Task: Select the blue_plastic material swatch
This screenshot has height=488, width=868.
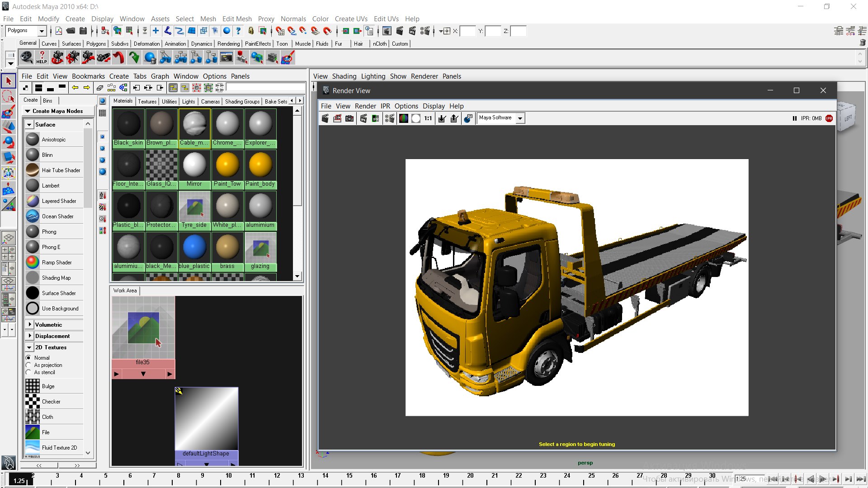Action: (x=194, y=251)
